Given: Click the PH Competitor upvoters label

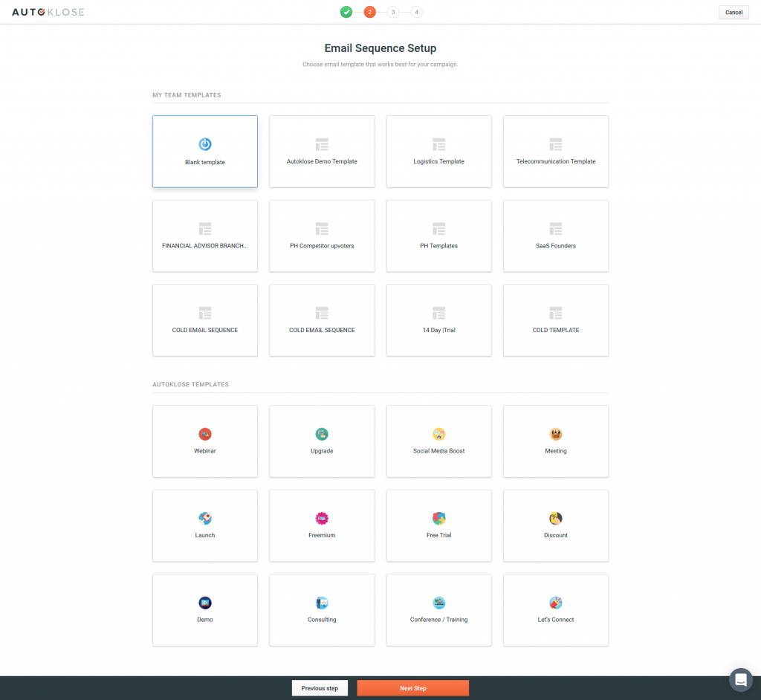Looking at the screenshot, I should (322, 246).
